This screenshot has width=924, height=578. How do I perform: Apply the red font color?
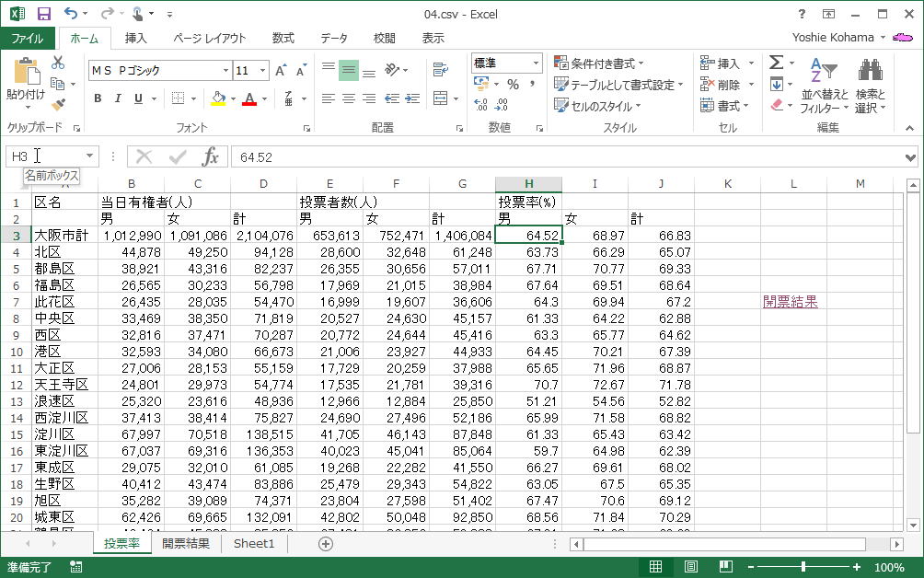(249, 98)
